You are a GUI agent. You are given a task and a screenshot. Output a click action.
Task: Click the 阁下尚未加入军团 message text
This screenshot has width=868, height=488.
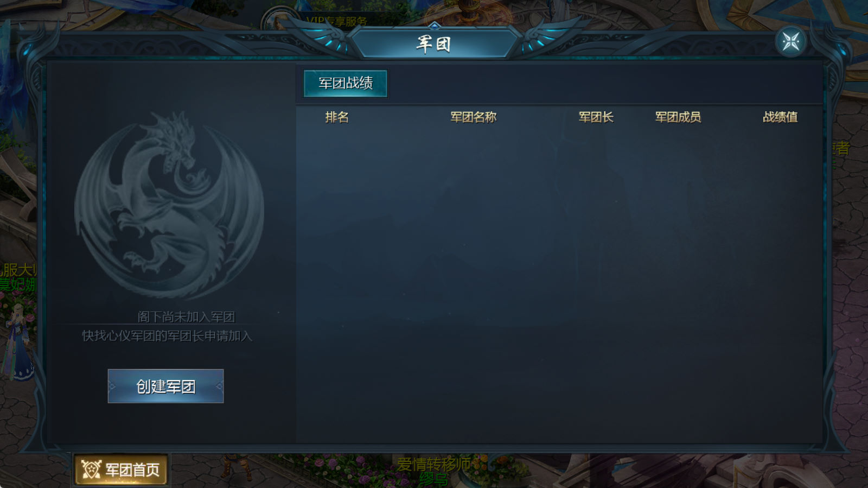click(186, 316)
